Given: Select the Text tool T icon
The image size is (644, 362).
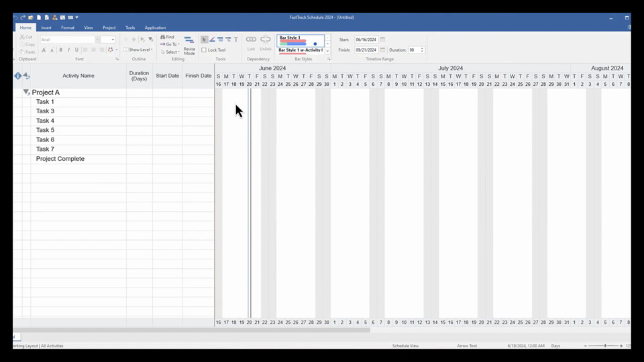Looking at the screenshot, I should [x=235, y=40].
